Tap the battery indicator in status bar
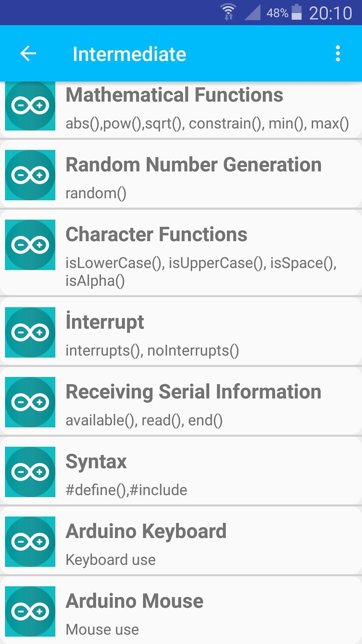 pyautogui.click(x=296, y=13)
